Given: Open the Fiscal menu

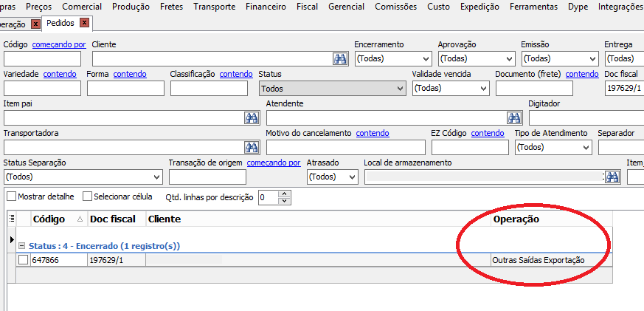Looking at the screenshot, I should click(x=307, y=7).
